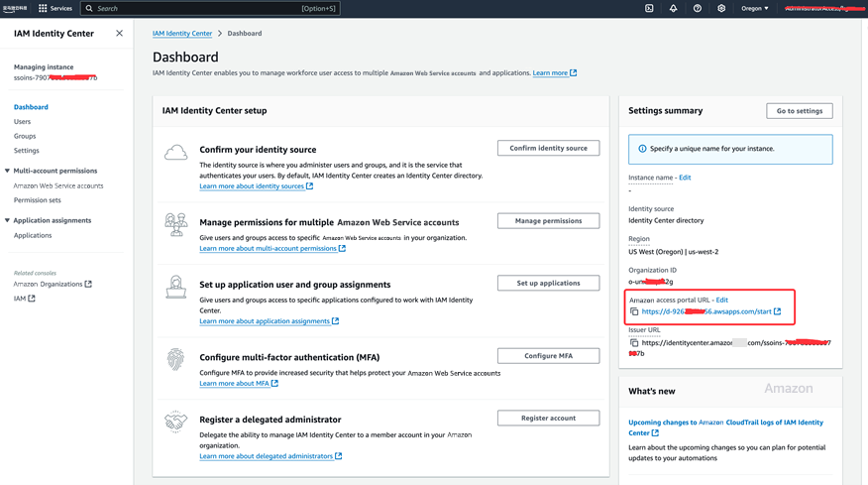Click the US West (Oregon) region value
868x485 pixels.
click(673, 252)
